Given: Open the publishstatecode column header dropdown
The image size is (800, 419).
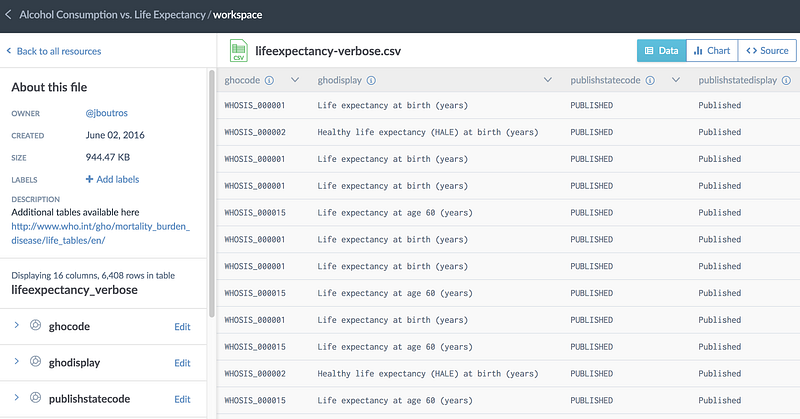Looking at the screenshot, I should click(x=676, y=80).
